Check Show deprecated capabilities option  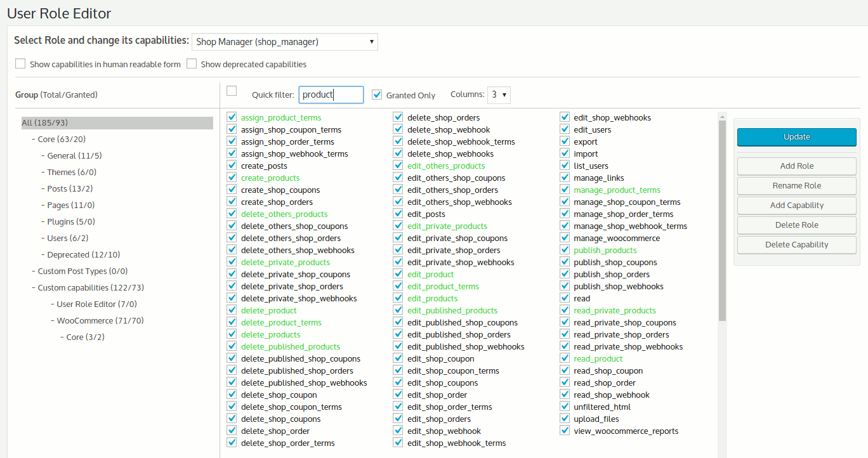click(x=192, y=64)
